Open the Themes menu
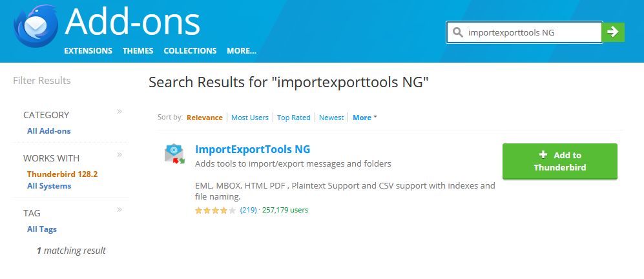Screen dimensions: 644x279 pyautogui.click(x=138, y=51)
